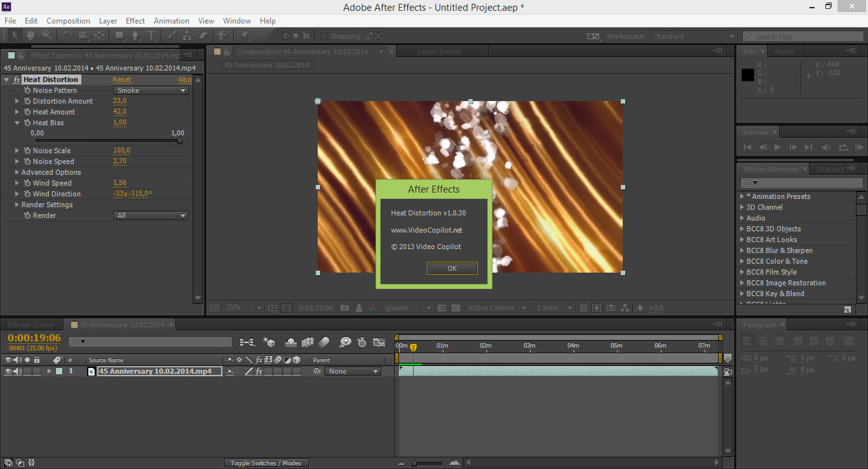Screen dimensions: 868x469
Task: Click the Draft 3D timeline icon
Action: tap(269, 342)
